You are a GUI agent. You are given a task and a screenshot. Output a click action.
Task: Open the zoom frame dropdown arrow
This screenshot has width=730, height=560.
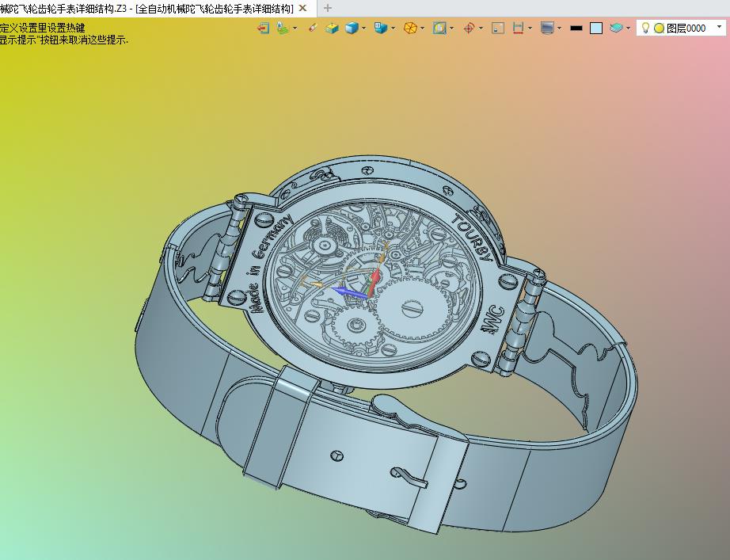click(451, 29)
